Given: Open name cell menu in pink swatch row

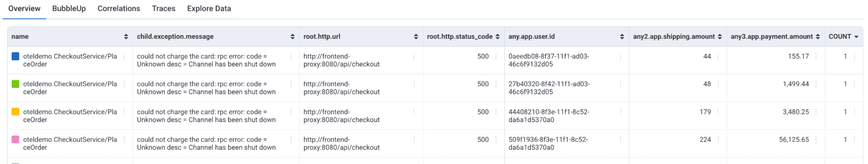Looking at the screenshot, I should pos(124,140).
